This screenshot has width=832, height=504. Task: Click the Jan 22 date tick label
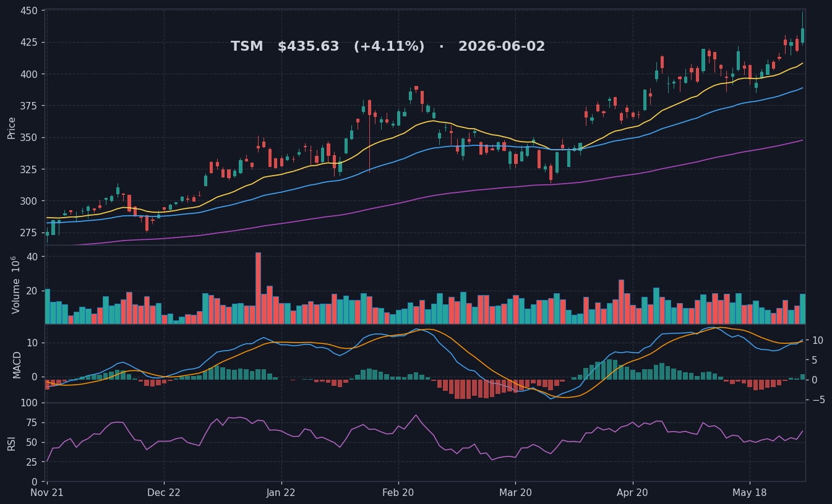click(281, 493)
